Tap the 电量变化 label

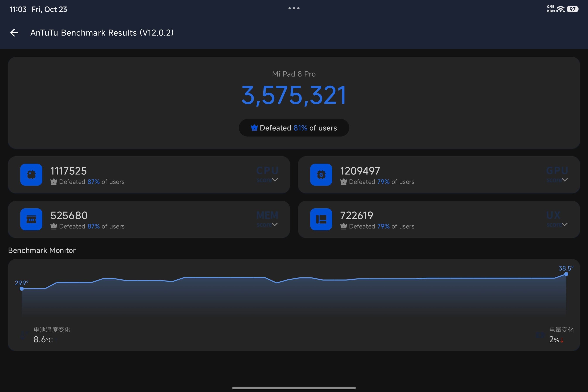[x=561, y=330]
